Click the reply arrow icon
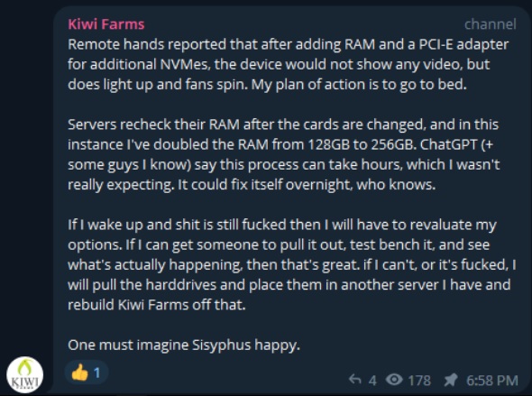The image size is (532, 396). point(355,380)
